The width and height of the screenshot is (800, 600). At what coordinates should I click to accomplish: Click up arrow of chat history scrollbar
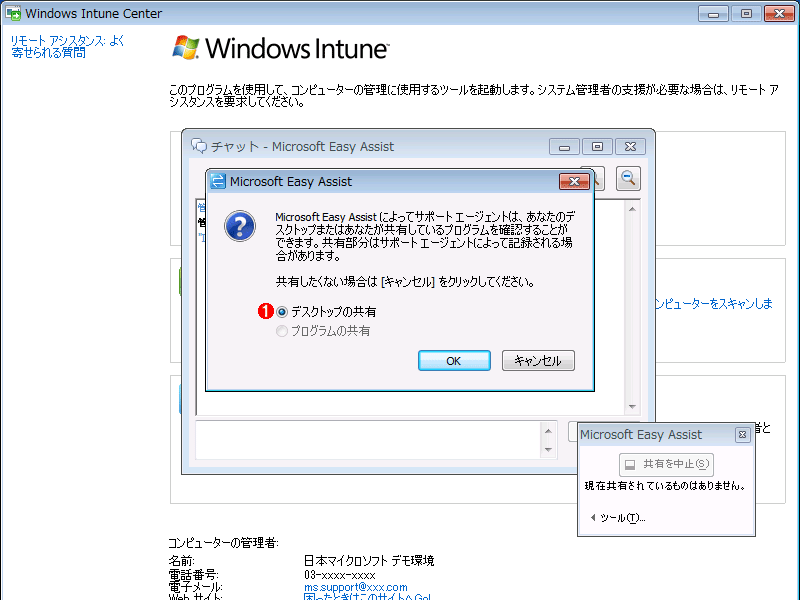tap(632, 209)
